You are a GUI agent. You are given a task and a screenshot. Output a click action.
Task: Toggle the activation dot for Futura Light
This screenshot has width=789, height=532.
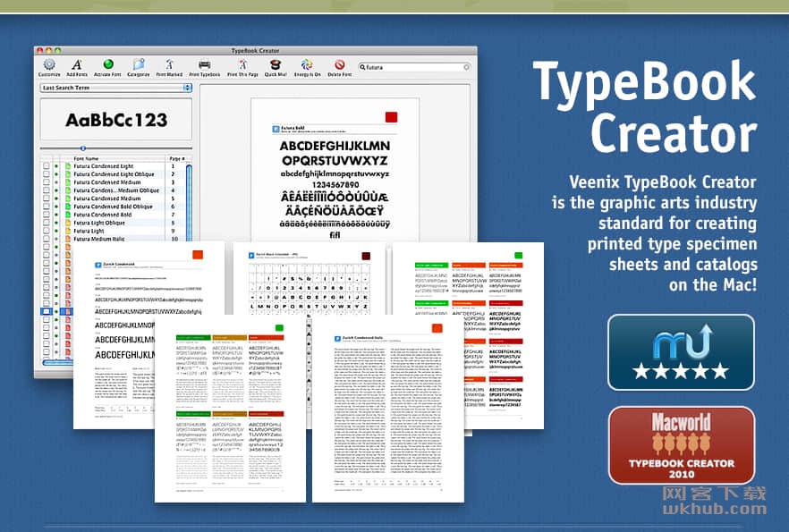pyautogui.click(x=57, y=231)
